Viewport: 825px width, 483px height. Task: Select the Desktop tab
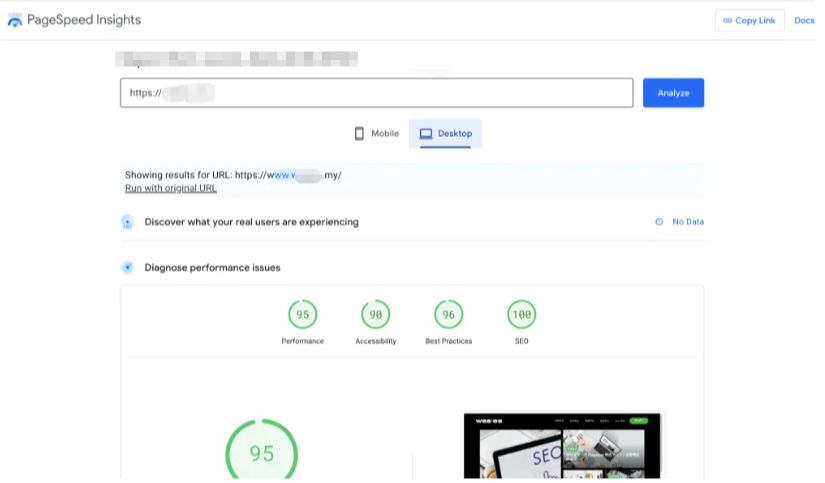[445, 133]
